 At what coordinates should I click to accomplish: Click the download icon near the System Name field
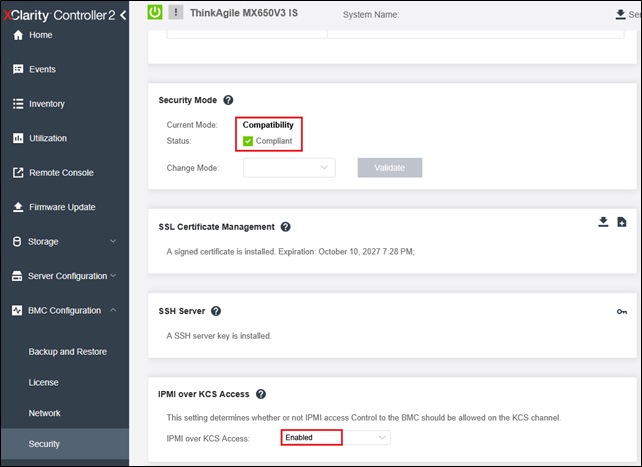coord(620,14)
